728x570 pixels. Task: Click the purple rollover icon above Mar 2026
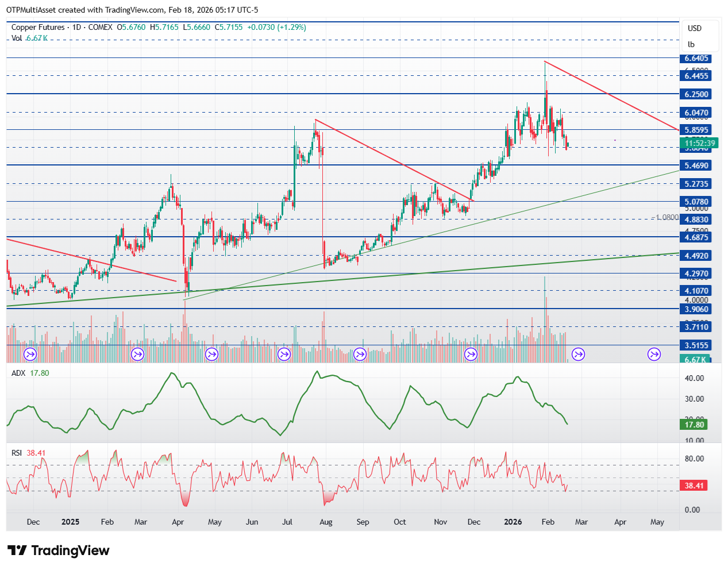pyautogui.click(x=578, y=354)
